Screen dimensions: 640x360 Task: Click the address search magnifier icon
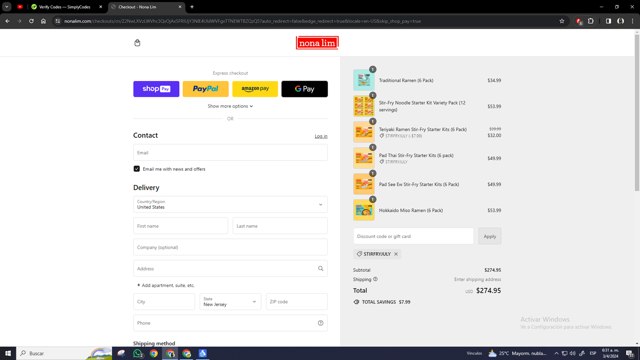[320, 269]
